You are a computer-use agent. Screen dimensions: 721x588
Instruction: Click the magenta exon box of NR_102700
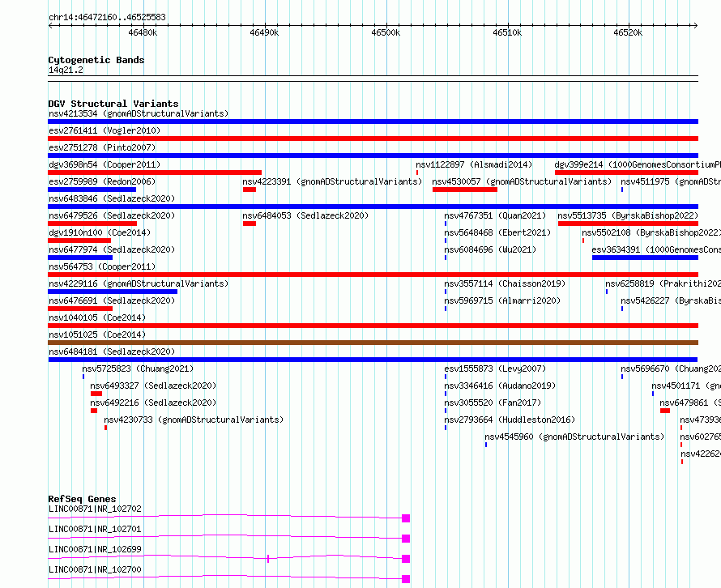(406, 579)
